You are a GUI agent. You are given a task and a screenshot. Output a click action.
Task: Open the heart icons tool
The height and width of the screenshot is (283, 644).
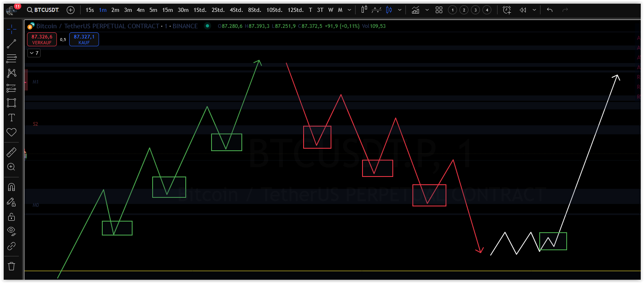[11, 132]
